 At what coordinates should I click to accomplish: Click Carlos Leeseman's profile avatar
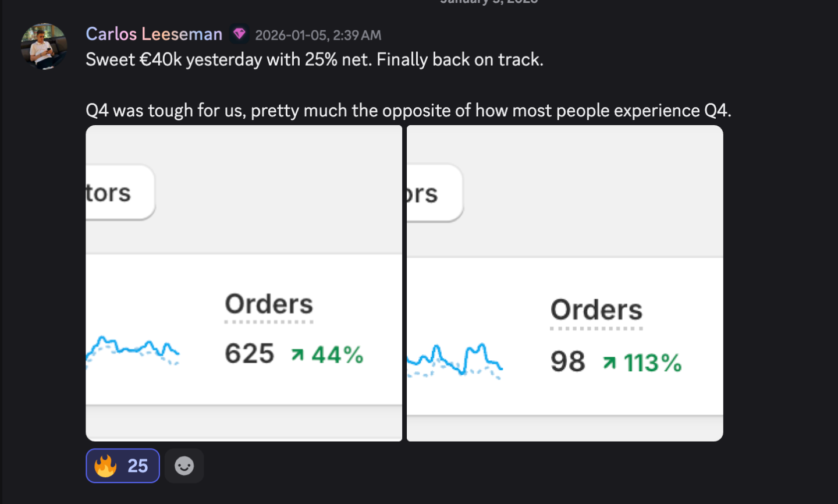[44, 47]
